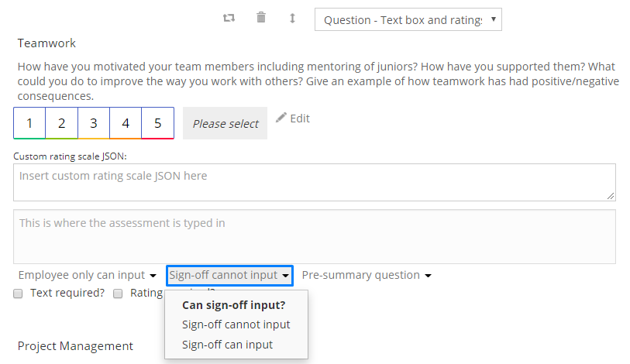Select rating 3 on the scale
The width and height of the screenshot is (630, 364).
coord(94,123)
